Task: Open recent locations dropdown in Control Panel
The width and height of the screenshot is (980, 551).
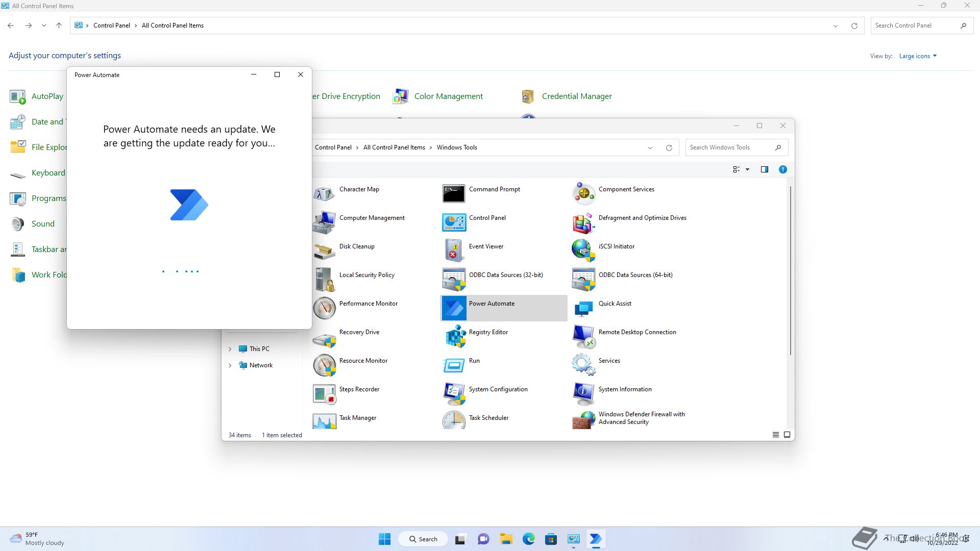Action: coord(44,26)
